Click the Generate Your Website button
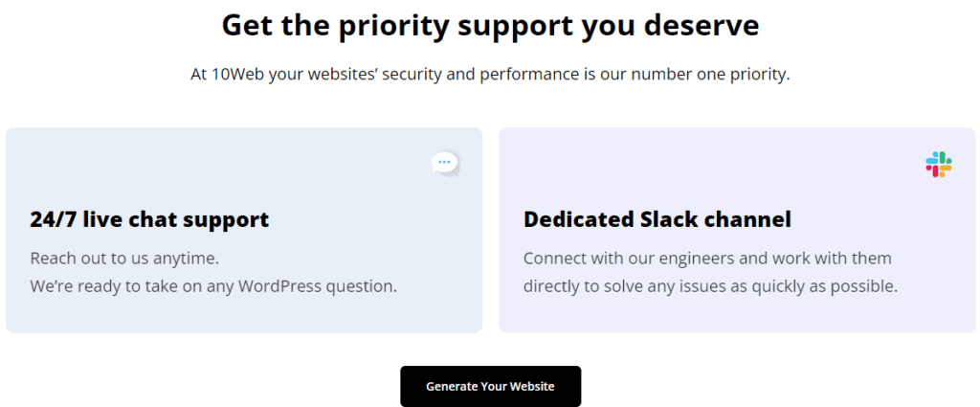Image resolution: width=980 pixels, height=407 pixels. point(491,386)
